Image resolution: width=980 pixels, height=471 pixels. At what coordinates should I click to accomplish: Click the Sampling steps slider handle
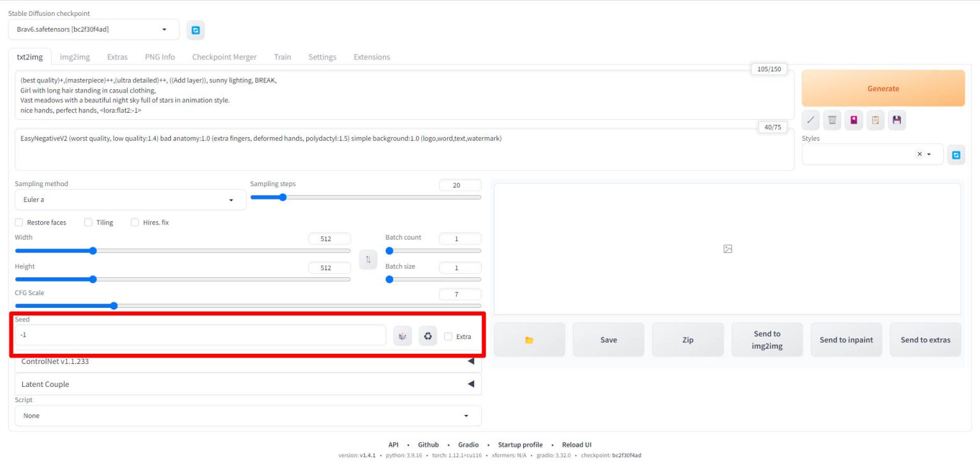283,197
